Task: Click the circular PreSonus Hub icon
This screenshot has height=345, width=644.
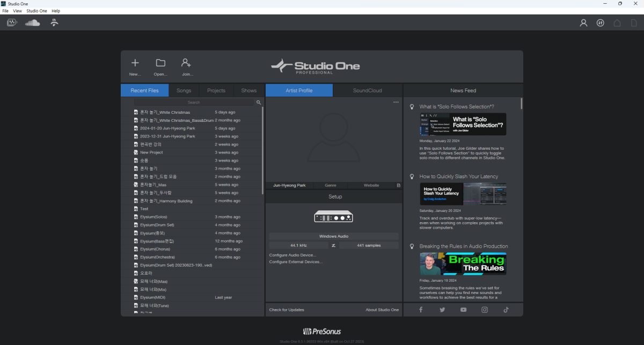Action: click(x=601, y=23)
